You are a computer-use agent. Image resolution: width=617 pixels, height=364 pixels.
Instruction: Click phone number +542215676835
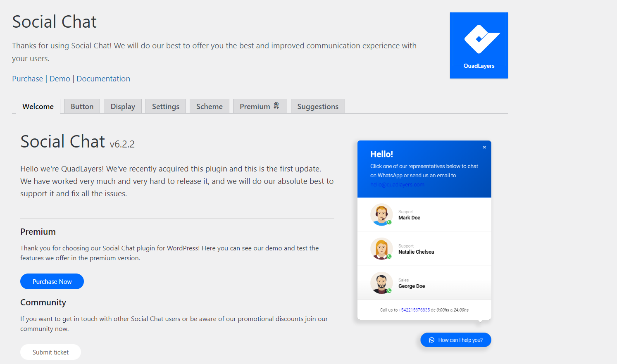click(x=414, y=310)
